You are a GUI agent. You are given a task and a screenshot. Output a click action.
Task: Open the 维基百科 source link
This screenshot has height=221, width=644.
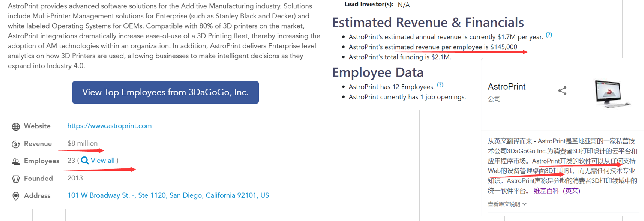[x=546, y=191]
